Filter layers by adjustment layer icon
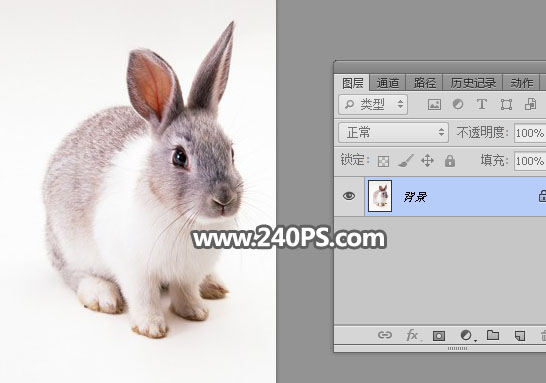The width and height of the screenshot is (546, 383). pos(458,104)
